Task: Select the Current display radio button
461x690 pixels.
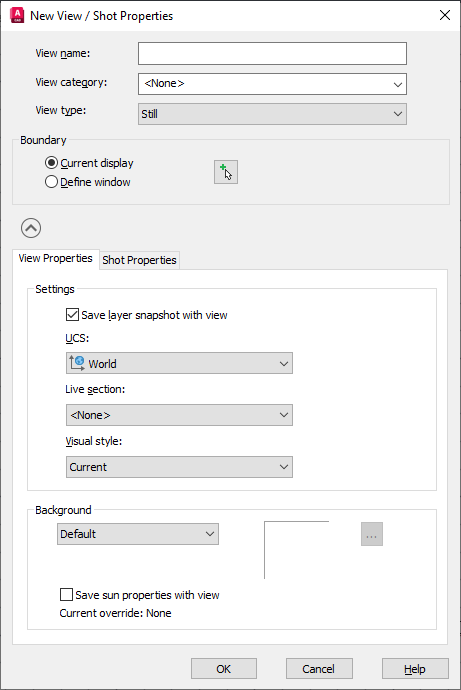Action: (51, 163)
